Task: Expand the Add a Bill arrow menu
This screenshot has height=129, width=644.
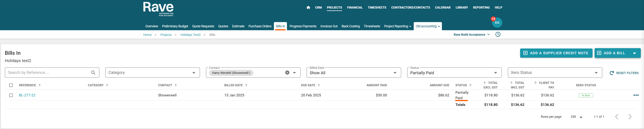Action: click(634, 53)
